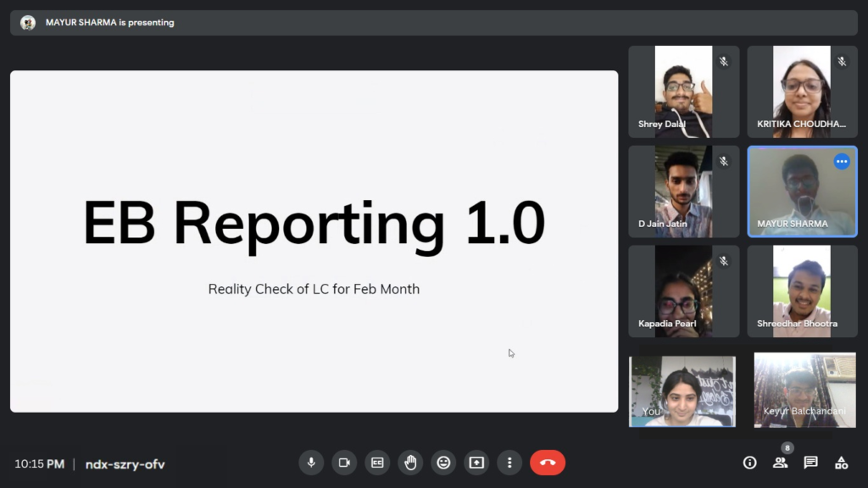Toggle the microphone button
This screenshot has width=868, height=488.
pyautogui.click(x=311, y=463)
